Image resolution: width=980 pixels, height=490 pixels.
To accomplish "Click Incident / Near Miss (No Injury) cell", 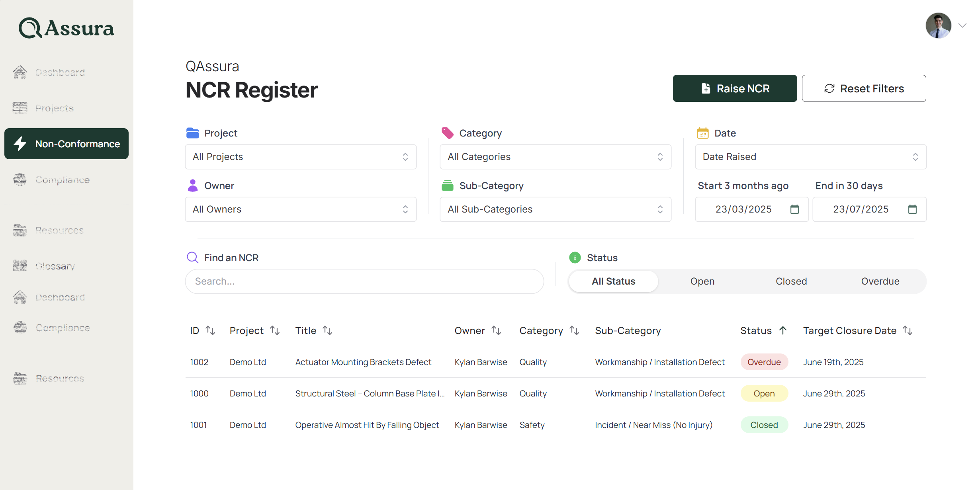I will (653, 425).
